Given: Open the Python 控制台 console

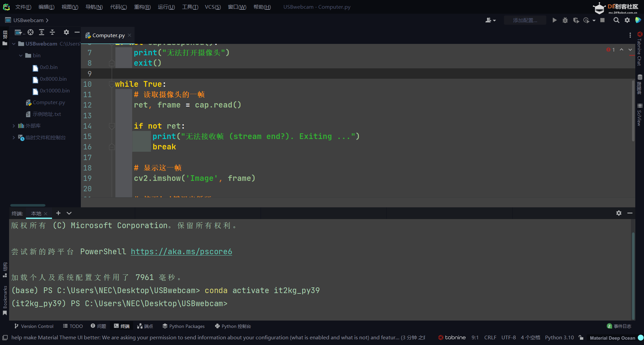Looking at the screenshot, I should click(x=233, y=326).
